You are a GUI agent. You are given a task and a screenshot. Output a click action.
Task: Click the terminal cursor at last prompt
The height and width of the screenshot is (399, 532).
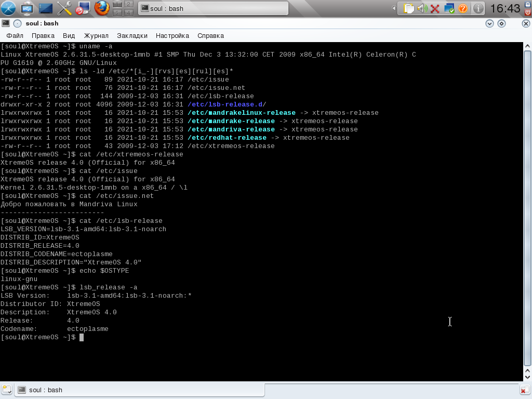click(82, 337)
